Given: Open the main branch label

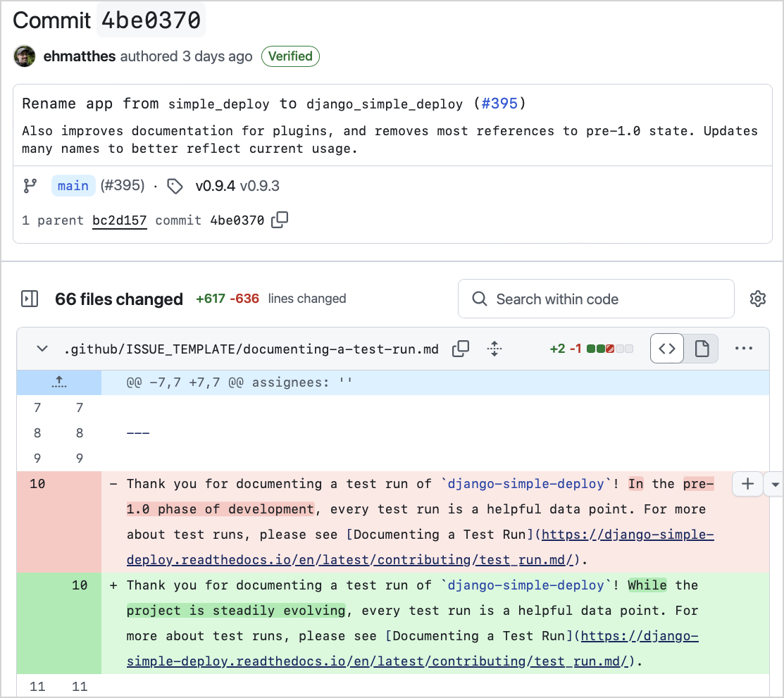Looking at the screenshot, I should (x=73, y=185).
